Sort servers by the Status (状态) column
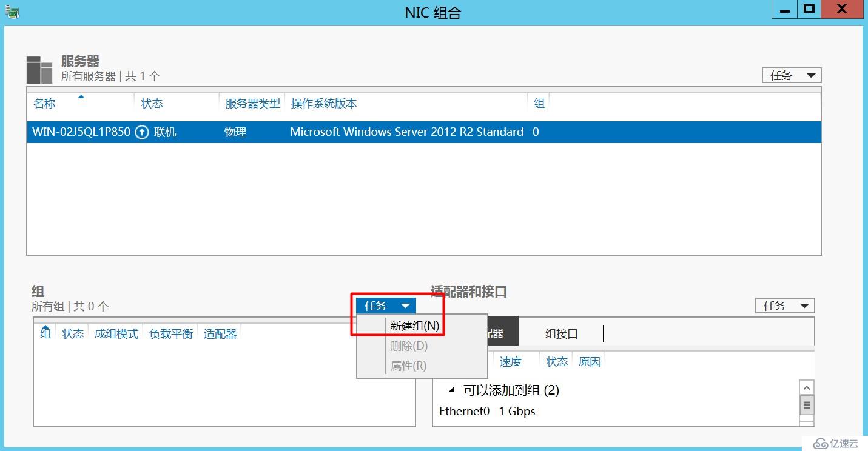The width and height of the screenshot is (868, 451). (152, 104)
